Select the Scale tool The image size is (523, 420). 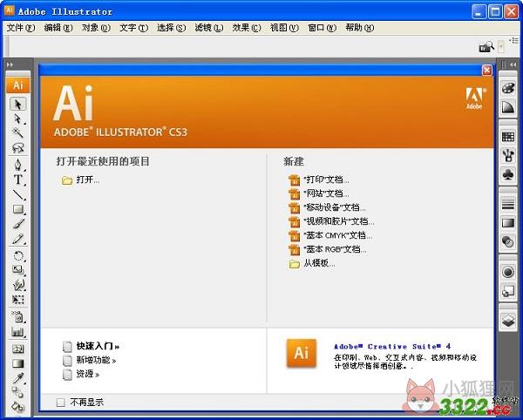(x=18, y=270)
